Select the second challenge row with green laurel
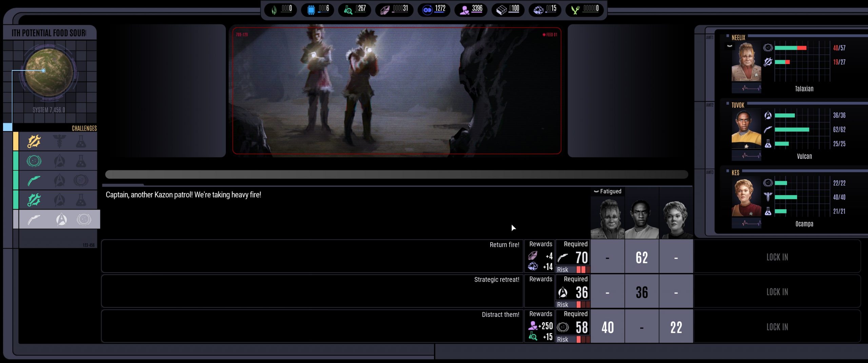The image size is (868, 363). click(56, 161)
